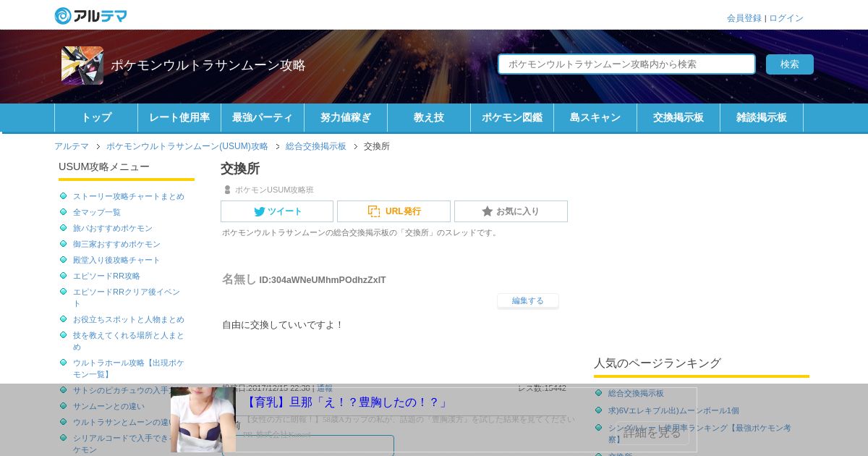Open 全マップ一覧 sidebar link

pyautogui.click(x=97, y=212)
